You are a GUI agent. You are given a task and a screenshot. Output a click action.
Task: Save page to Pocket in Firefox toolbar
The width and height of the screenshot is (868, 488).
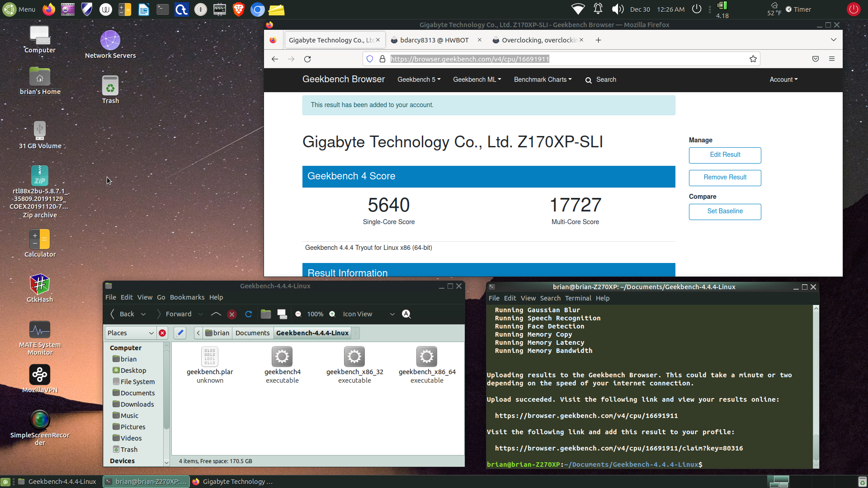pos(816,59)
